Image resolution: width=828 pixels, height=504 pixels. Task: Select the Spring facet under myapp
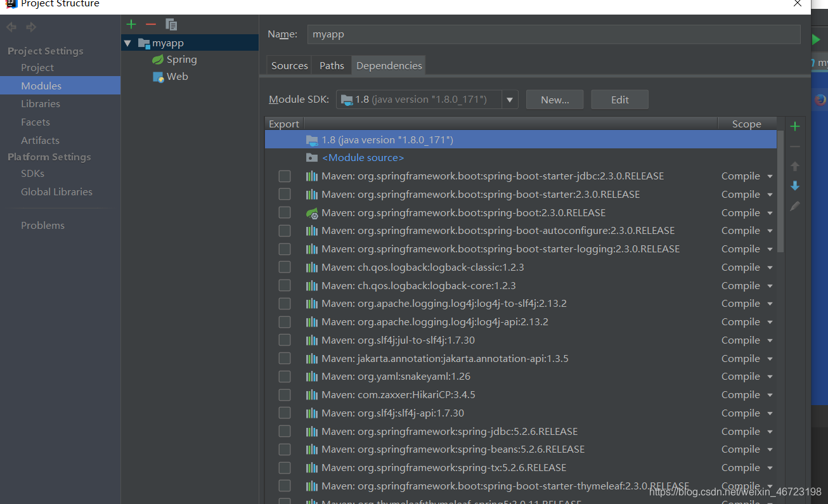click(181, 59)
